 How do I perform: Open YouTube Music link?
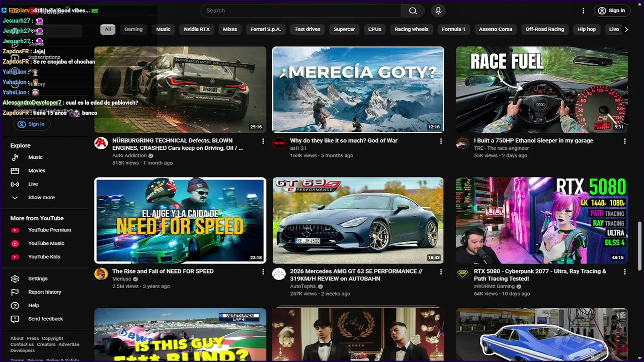pos(45,243)
